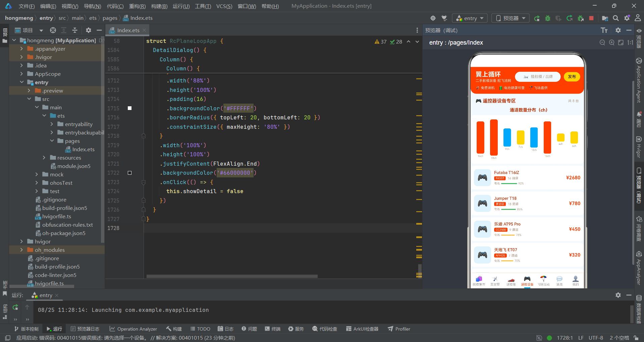The width and height of the screenshot is (644, 342).
Task: Rerun entry in the Run panel
Action: (15, 307)
